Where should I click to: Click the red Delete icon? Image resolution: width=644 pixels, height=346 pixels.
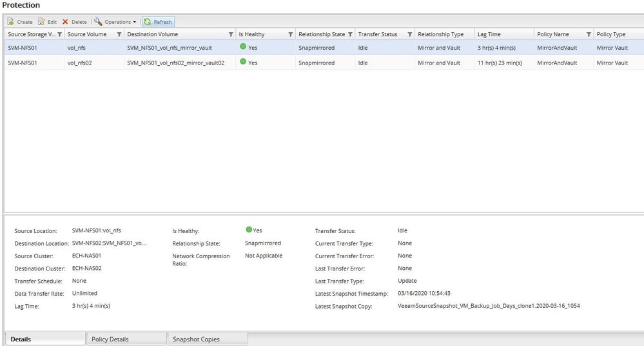coord(65,22)
